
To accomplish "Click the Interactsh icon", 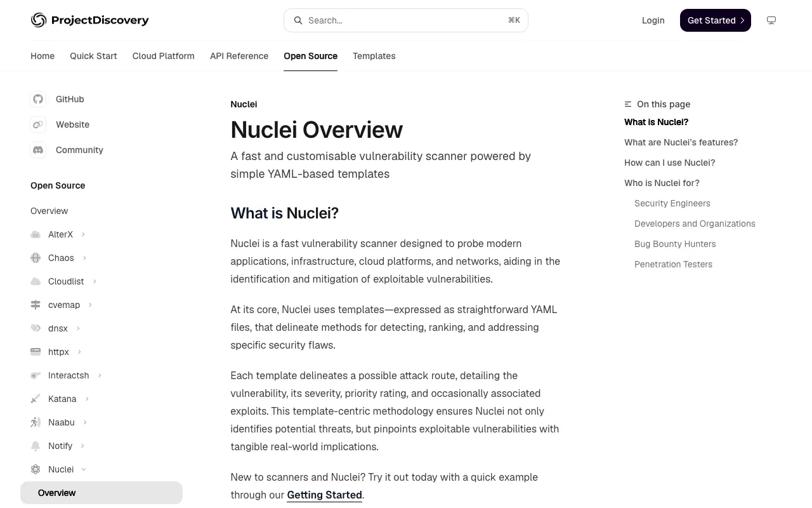I will point(36,375).
